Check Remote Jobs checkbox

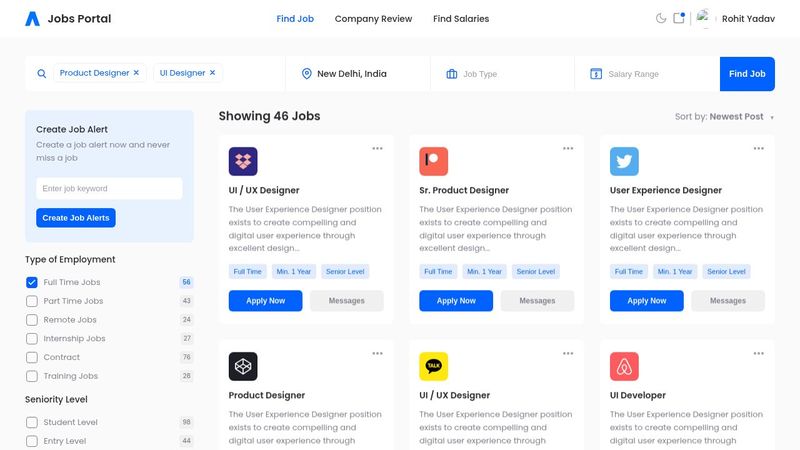(32, 320)
